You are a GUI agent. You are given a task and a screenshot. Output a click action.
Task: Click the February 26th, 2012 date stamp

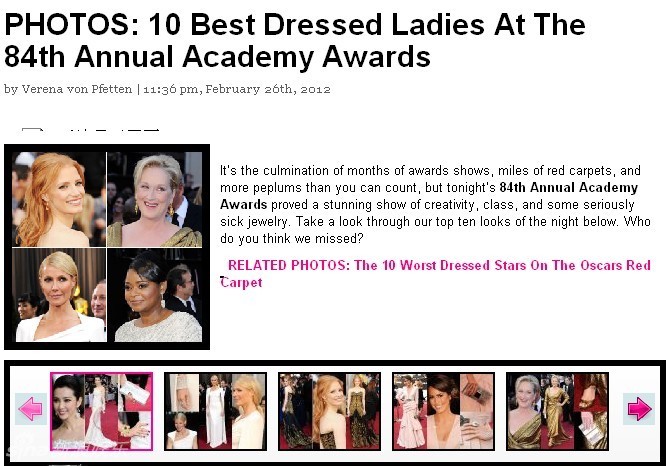click(268, 89)
